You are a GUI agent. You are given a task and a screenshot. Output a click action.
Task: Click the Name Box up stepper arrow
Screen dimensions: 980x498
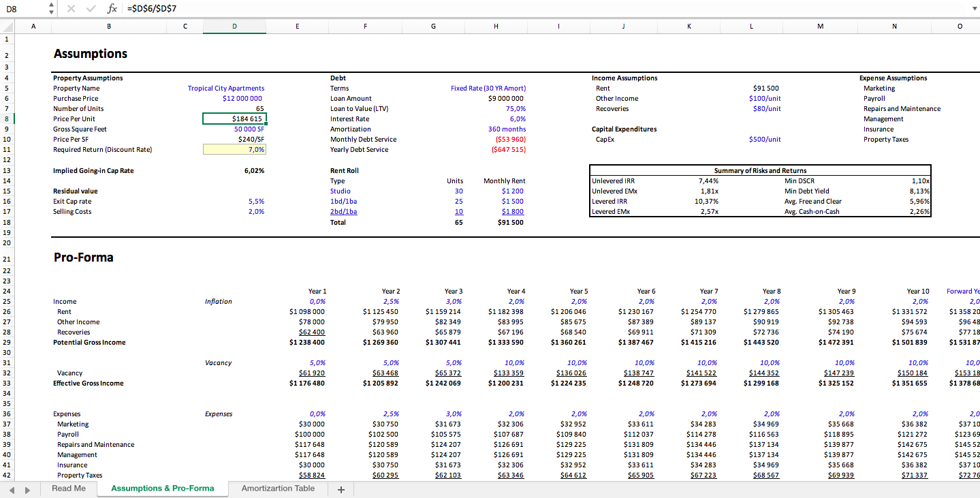(50, 6)
